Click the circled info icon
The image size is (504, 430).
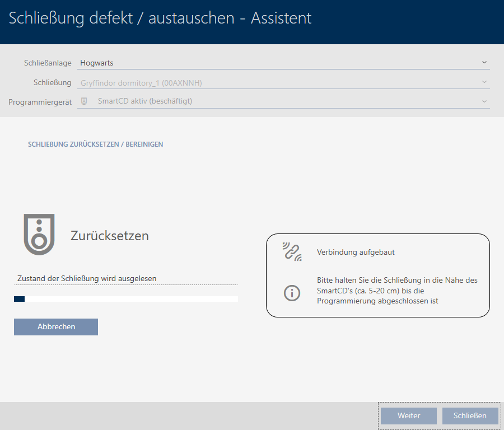(x=292, y=293)
